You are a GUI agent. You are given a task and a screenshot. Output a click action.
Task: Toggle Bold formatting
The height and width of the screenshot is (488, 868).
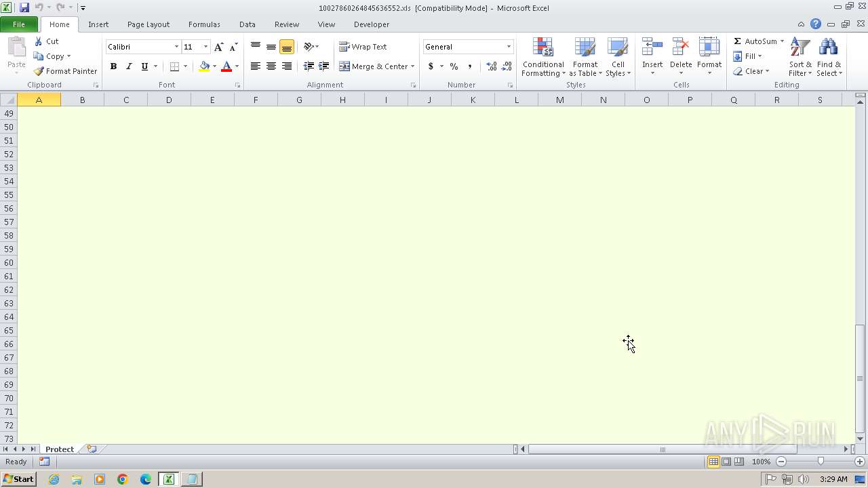(x=113, y=66)
